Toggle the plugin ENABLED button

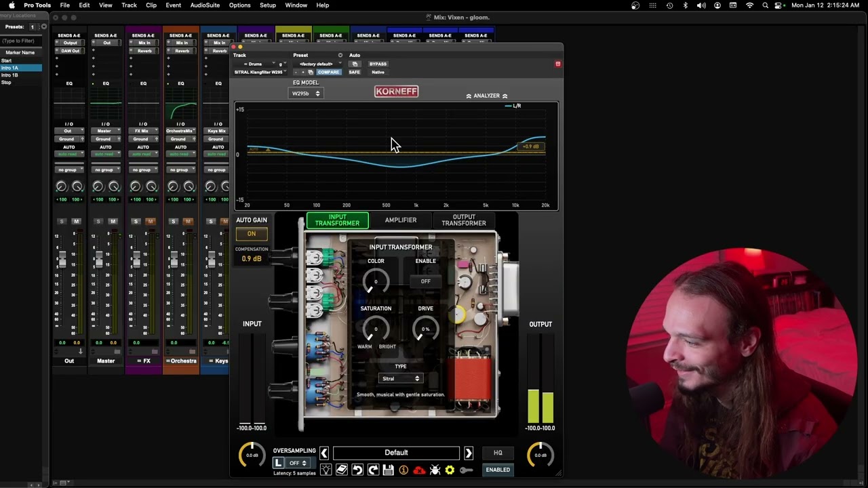pos(498,470)
